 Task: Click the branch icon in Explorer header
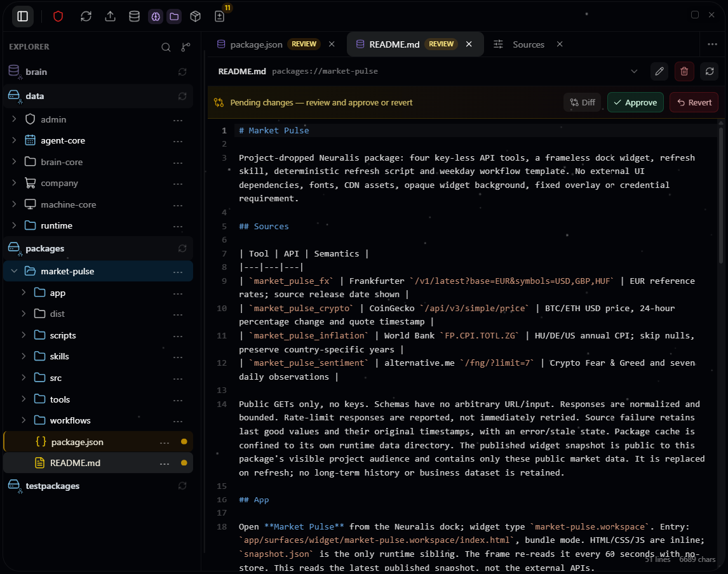click(185, 47)
